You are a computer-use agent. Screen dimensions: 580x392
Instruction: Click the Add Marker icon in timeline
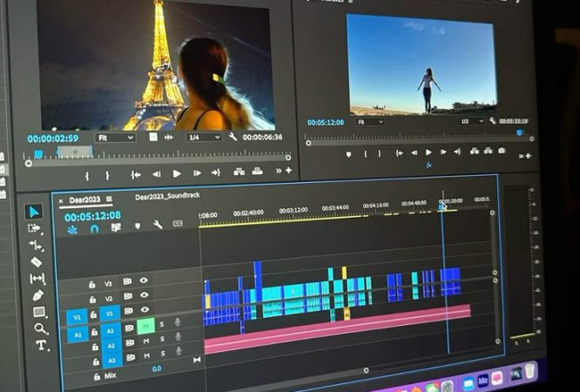point(137,226)
